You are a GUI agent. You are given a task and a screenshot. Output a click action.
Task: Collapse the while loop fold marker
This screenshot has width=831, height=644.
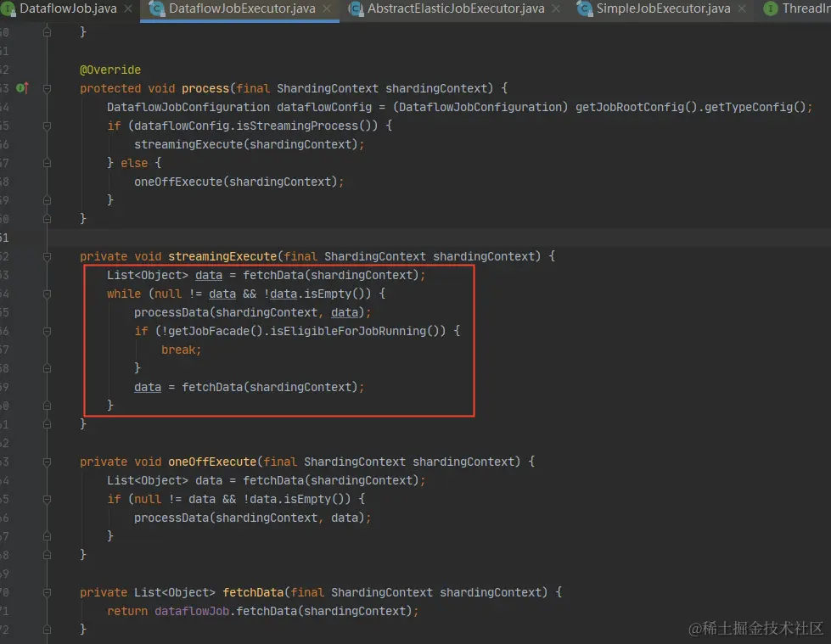point(47,294)
